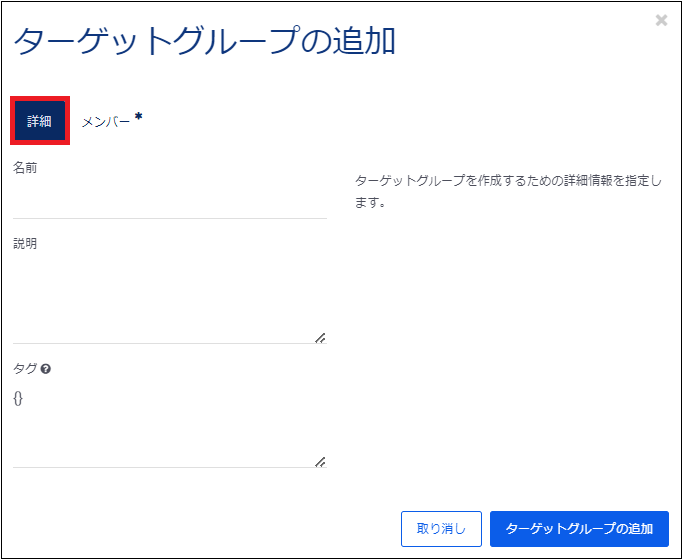The width and height of the screenshot is (682, 560).
Task: Focus the 名前 input field
Action: point(170,200)
